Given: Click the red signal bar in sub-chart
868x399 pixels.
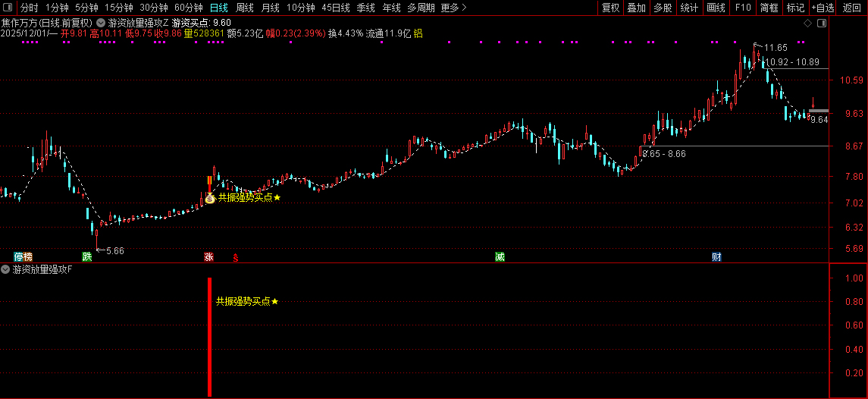Looking at the screenshot, I should click(x=210, y=337).
